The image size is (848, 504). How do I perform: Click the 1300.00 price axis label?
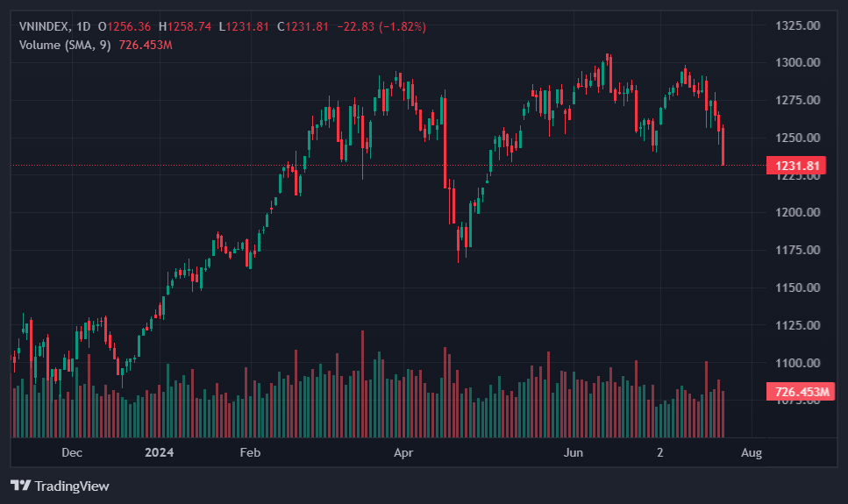point(798,63)
